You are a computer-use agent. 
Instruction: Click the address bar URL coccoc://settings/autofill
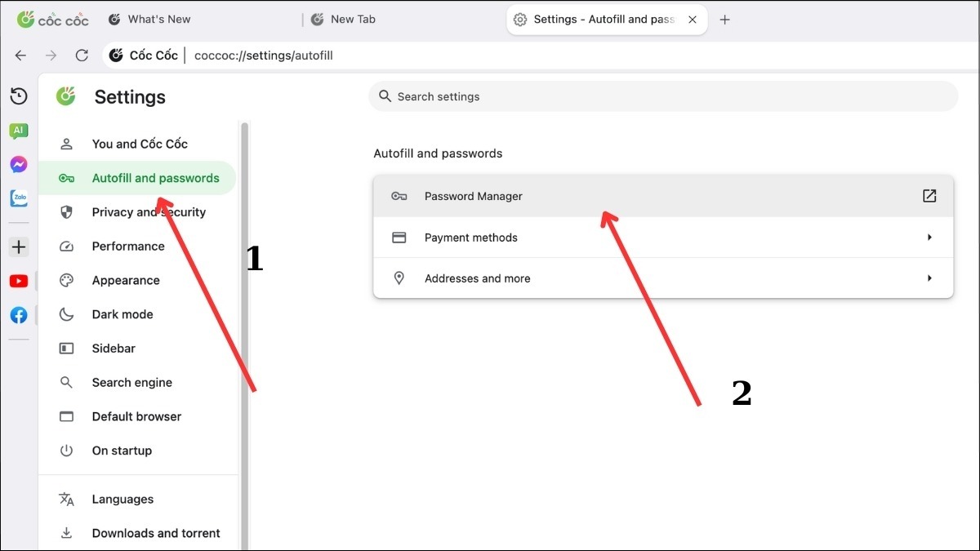pyautogui.click(x=264, y=56)
